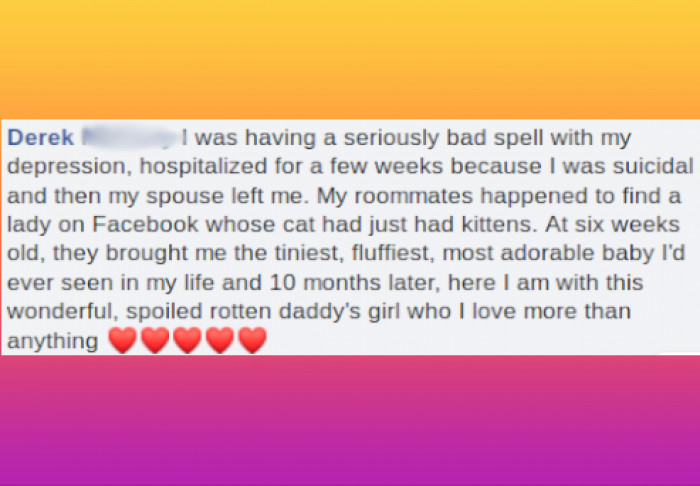Click the first red heart emoji
This screenshot has height=486, width=700.
click(122, 340)
